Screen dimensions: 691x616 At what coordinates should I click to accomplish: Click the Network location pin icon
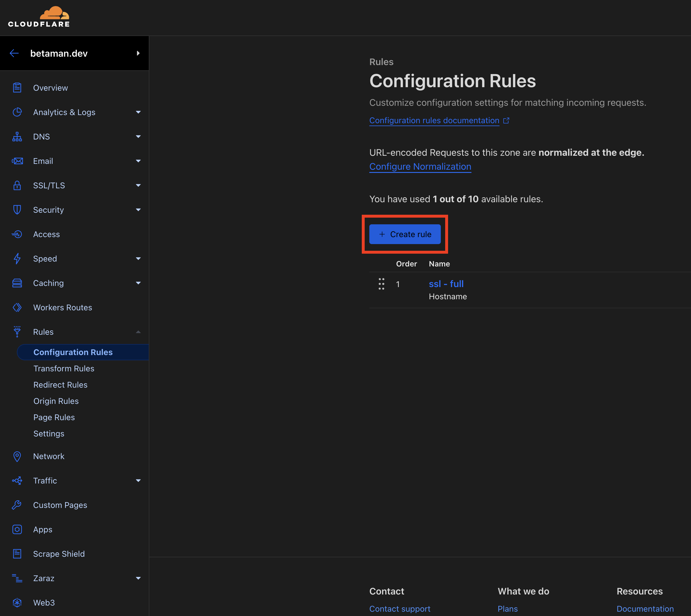(17, 456)
